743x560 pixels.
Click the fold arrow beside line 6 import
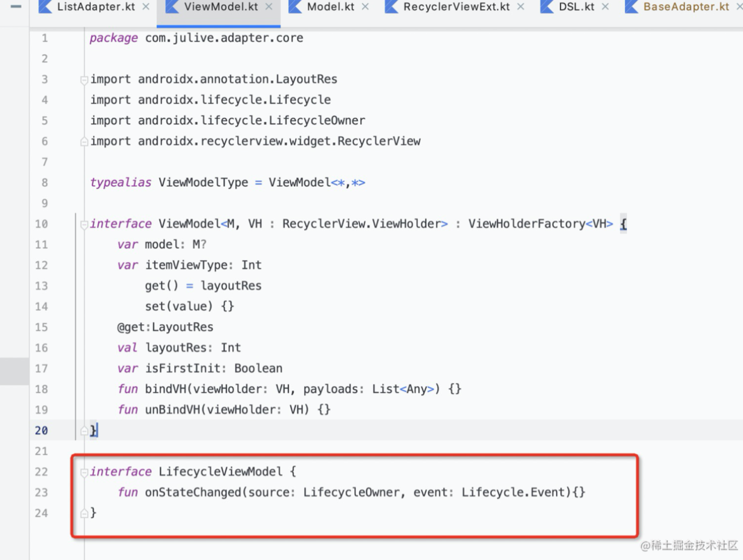coord(85,140)
